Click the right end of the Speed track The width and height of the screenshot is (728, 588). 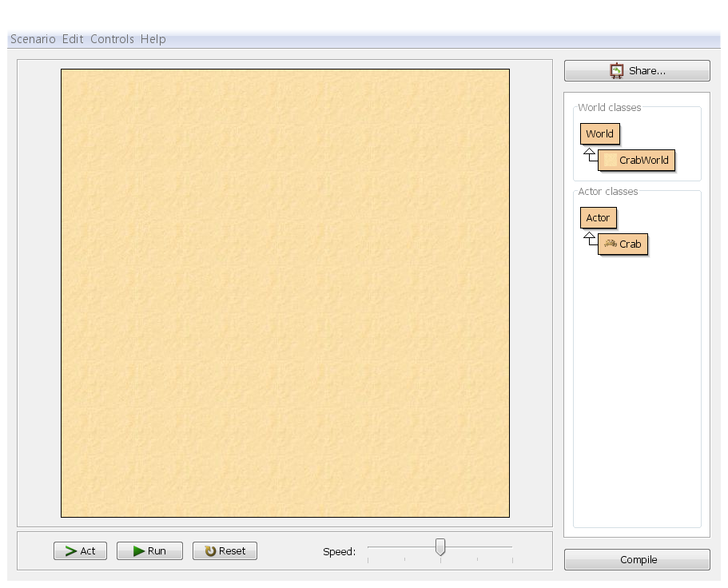click(511, 547)
